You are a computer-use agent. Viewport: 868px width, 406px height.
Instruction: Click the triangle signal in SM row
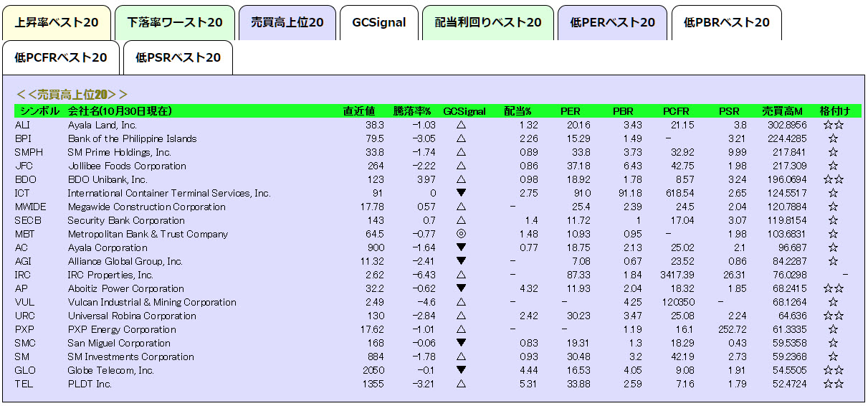461,357
